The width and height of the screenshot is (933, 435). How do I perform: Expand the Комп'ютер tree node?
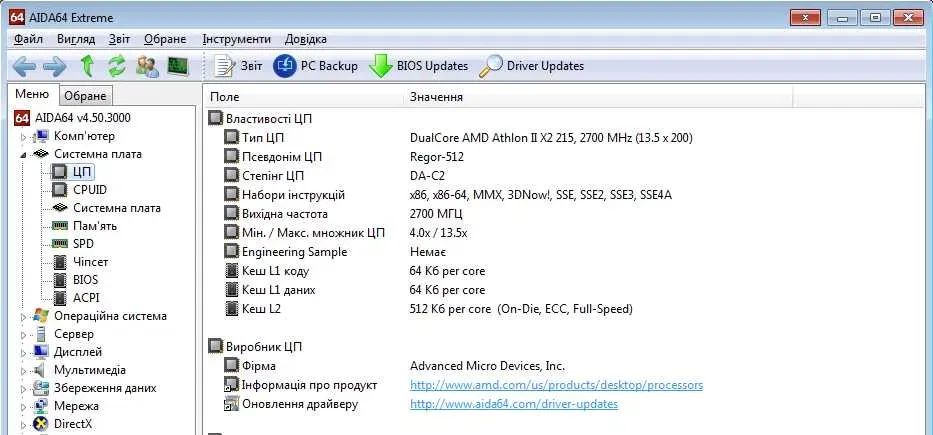point(25,136)
